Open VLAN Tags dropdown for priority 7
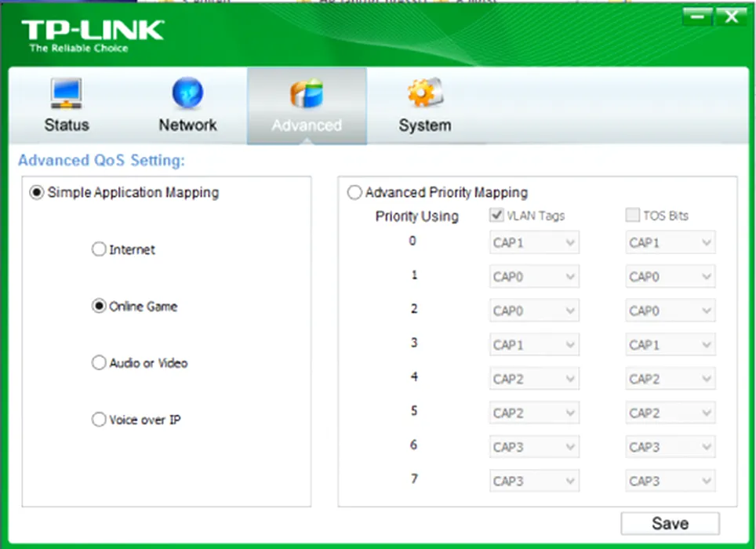756x549 pixels. [x=534, y=481]
